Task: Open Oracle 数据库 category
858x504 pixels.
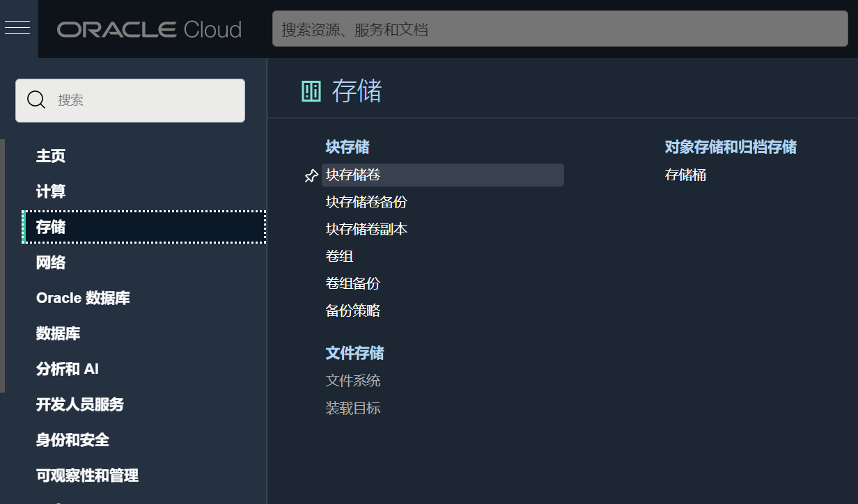Action: [x=83, y=298]
